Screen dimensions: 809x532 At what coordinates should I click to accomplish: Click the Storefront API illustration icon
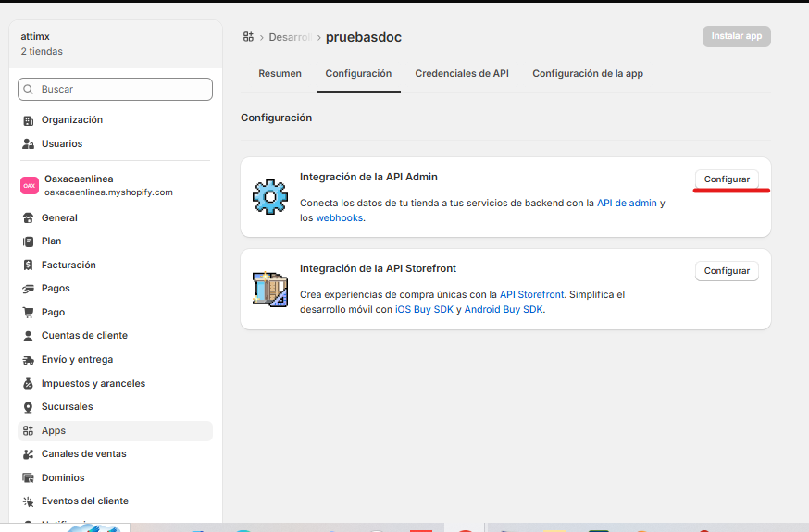(x=270, y=289)
